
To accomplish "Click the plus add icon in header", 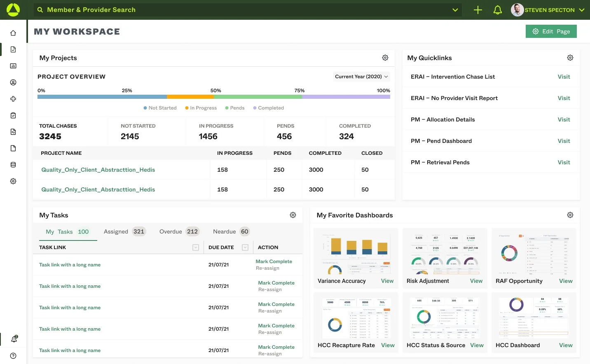I will point(478,10).
